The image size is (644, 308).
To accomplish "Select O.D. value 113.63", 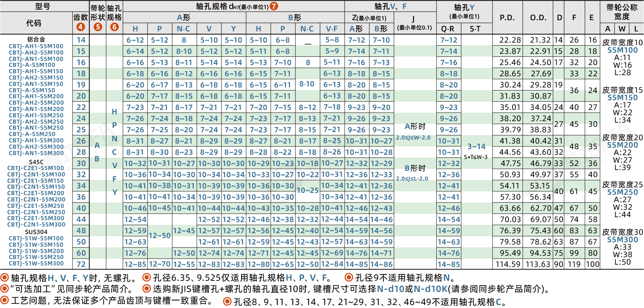I will pyautogui.click(x=538, y=264).
